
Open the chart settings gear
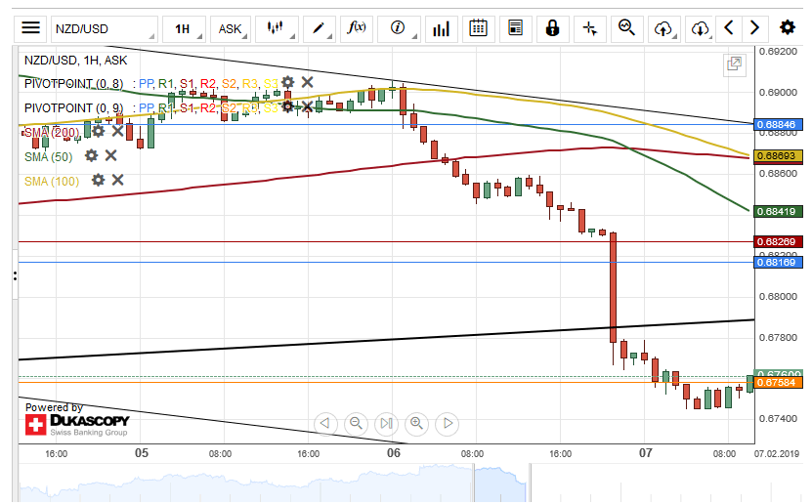tap(788, 28)
